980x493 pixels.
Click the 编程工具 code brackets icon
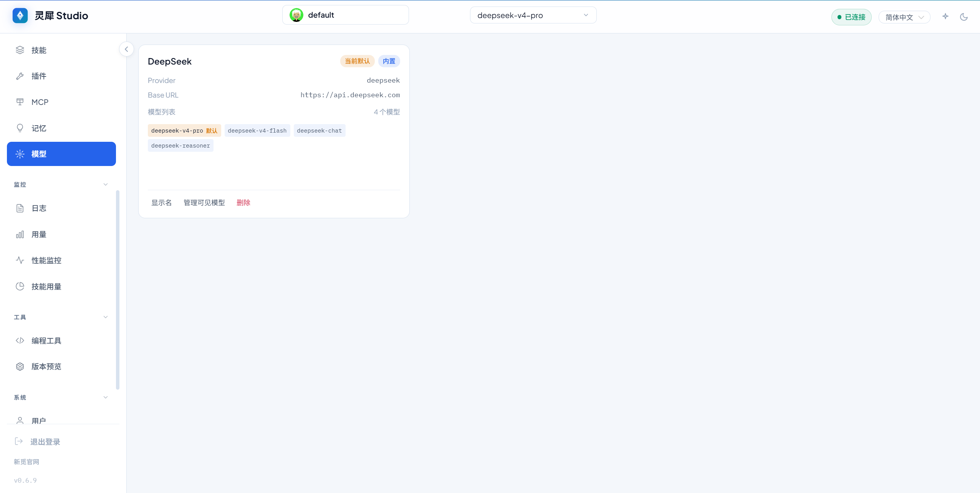(x=20, y=340)
